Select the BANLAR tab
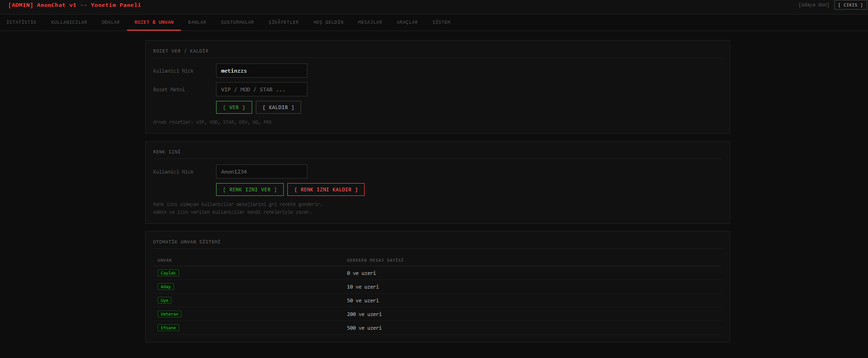Image resolution: width=868 pixels, height=358 pixels. [x=197, y=22]
